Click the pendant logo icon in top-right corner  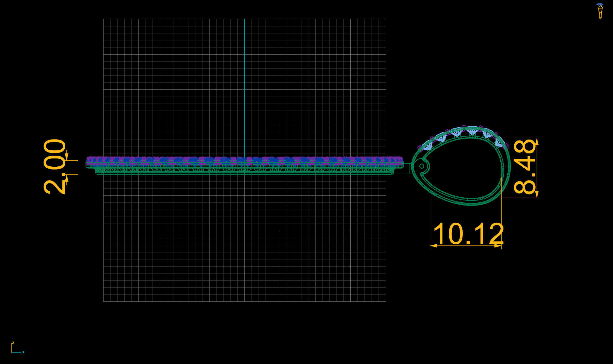(600, 11)
